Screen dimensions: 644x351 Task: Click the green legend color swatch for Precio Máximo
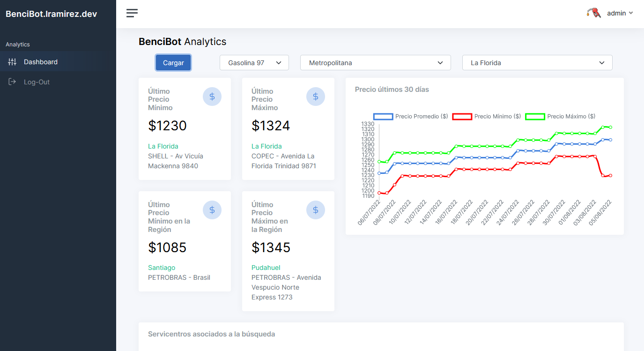click(535, 116)
